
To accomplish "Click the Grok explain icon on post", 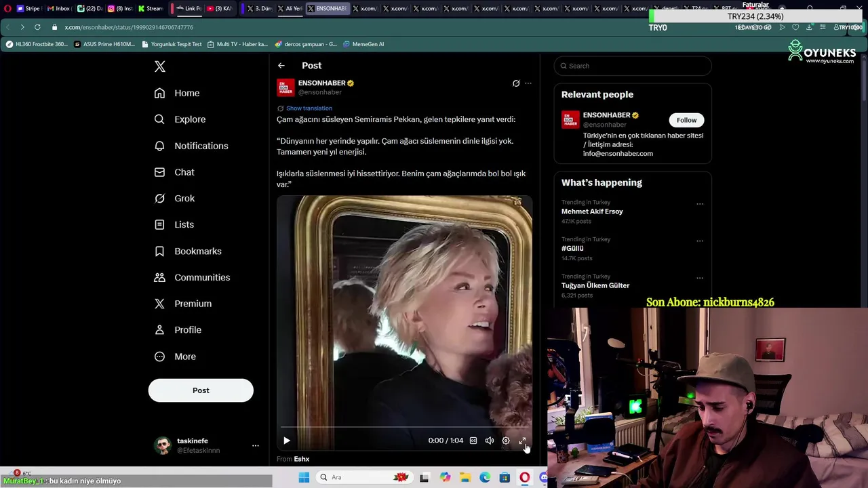I will 516,83.
